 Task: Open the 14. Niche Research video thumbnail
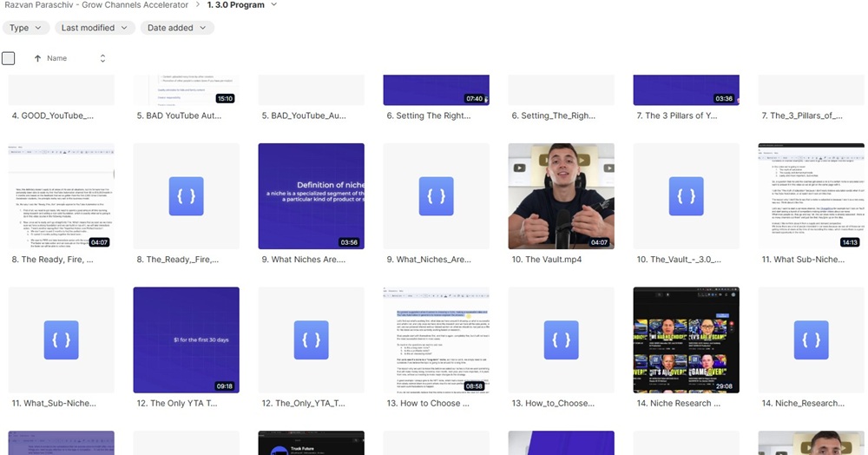pyautogui.click(x=687, y=340)
